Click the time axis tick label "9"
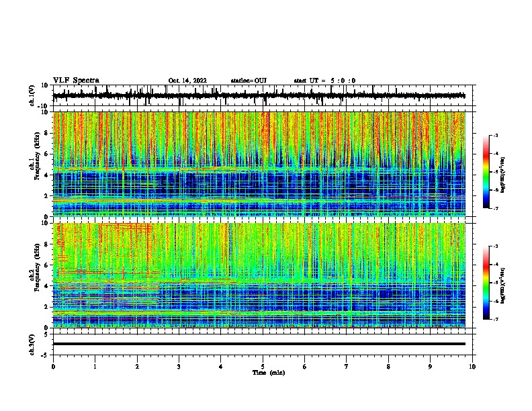 [x=430, y=367]
